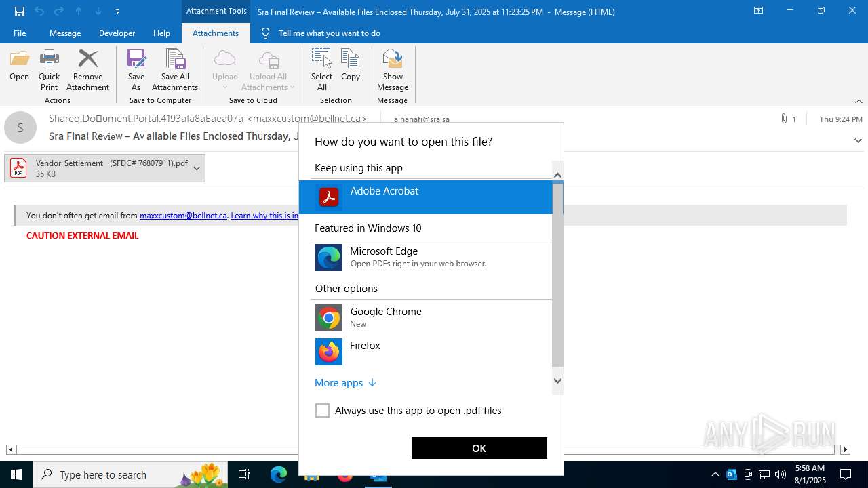The width and height of the screenshot is (868, 488).
Task: Choose Adobe Acrobat to open file
Action: pyautogui.click(x=426, y=197)
